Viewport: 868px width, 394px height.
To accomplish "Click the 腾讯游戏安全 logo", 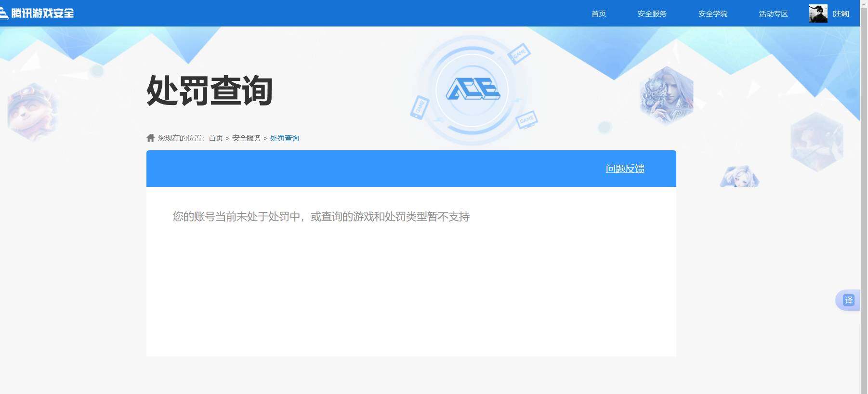I will tap(37, 13).
